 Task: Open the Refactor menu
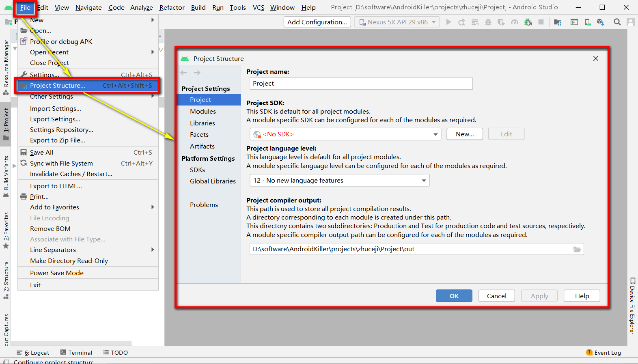tap(172, 7)
